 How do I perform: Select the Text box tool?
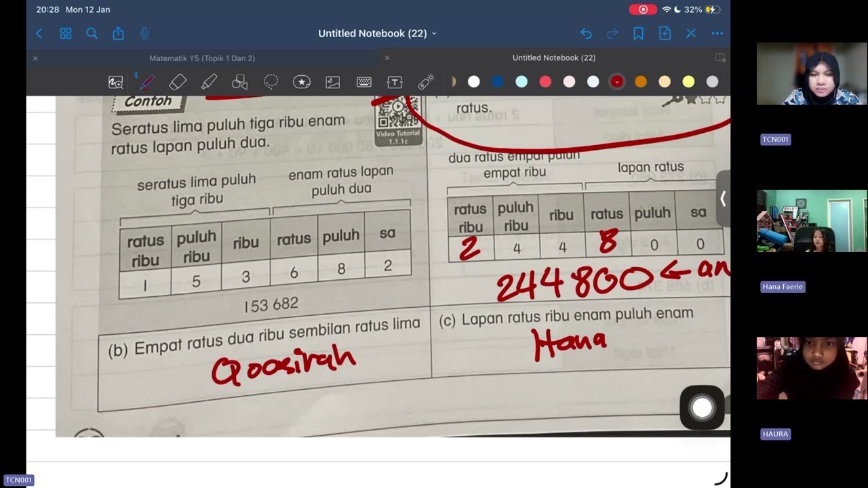(395, 82)
